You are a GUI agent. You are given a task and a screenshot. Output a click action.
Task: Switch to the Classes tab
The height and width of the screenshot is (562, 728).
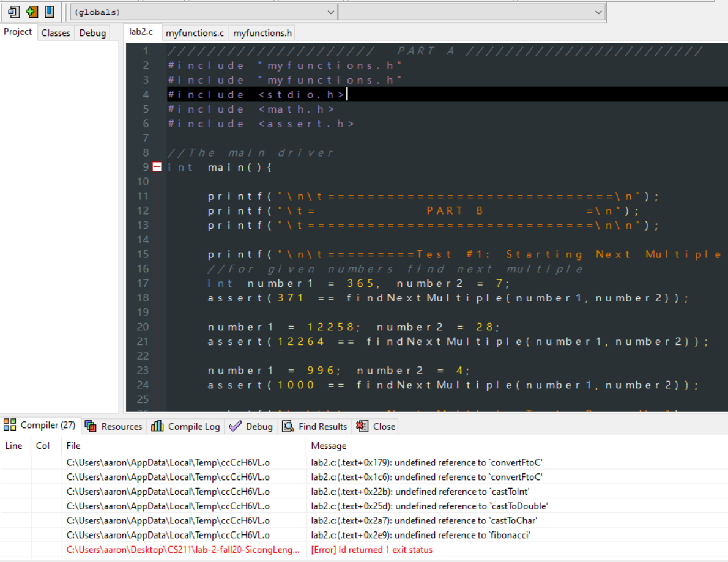click(x=55, y=32)
